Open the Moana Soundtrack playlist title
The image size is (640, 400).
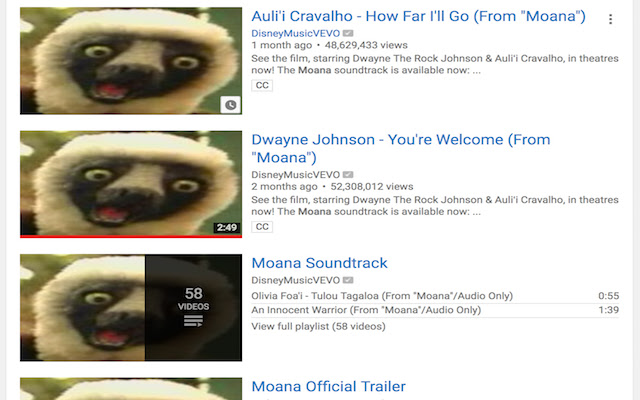319,263
